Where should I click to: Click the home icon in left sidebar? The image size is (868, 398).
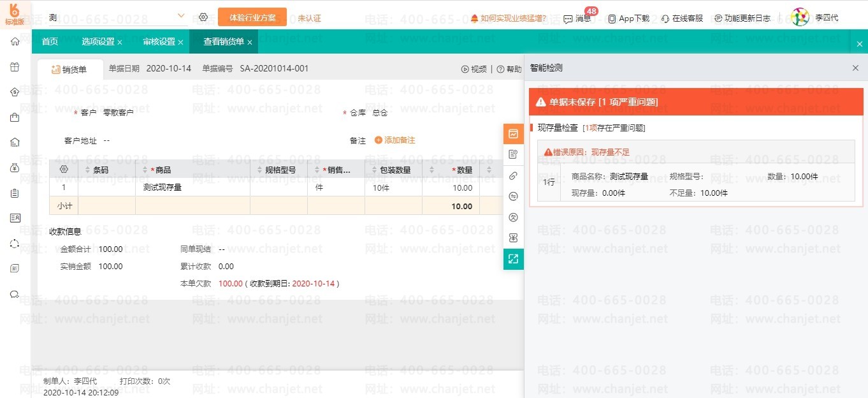tap(15, 41)
